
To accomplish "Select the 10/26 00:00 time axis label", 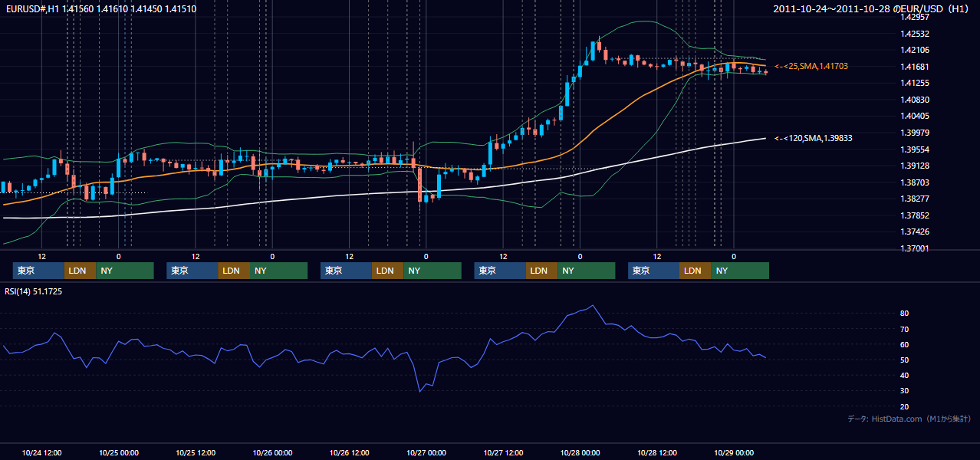I will 273,452.
